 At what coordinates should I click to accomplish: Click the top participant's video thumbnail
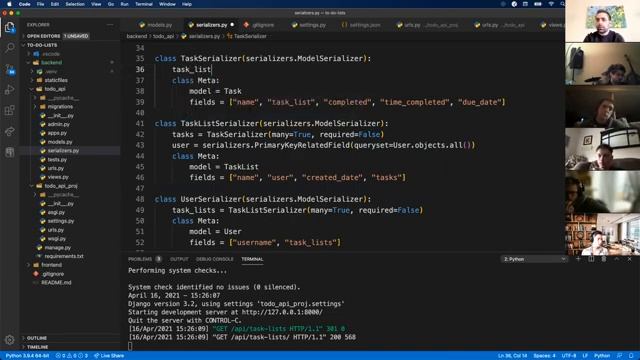coord(602,21)
